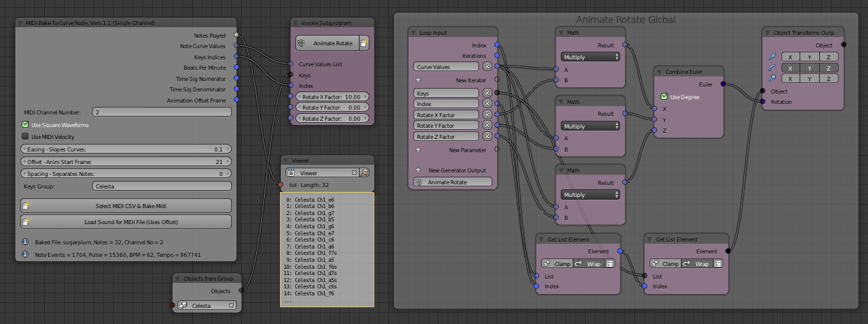Remove the Curve Values iterator with X icon
The height and width of the screenshot is (324, 868).
tap(487, 67)
